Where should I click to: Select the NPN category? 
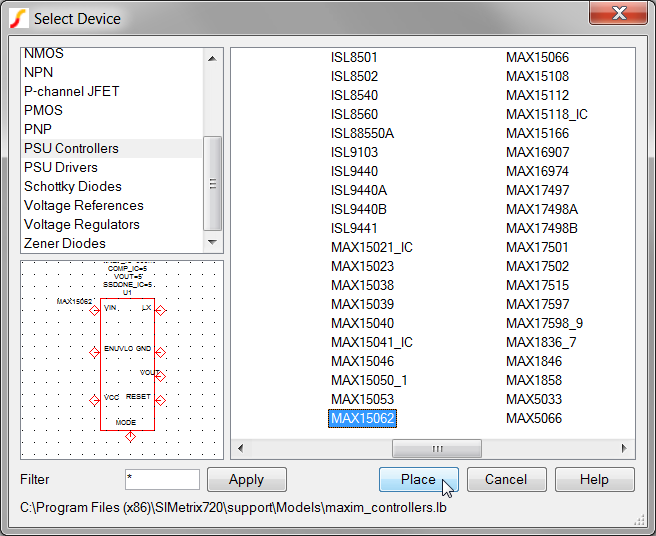click(x=38, y=72)
